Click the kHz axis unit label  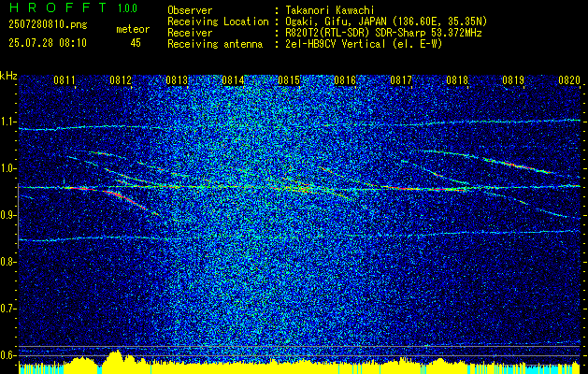pos(8,76)
